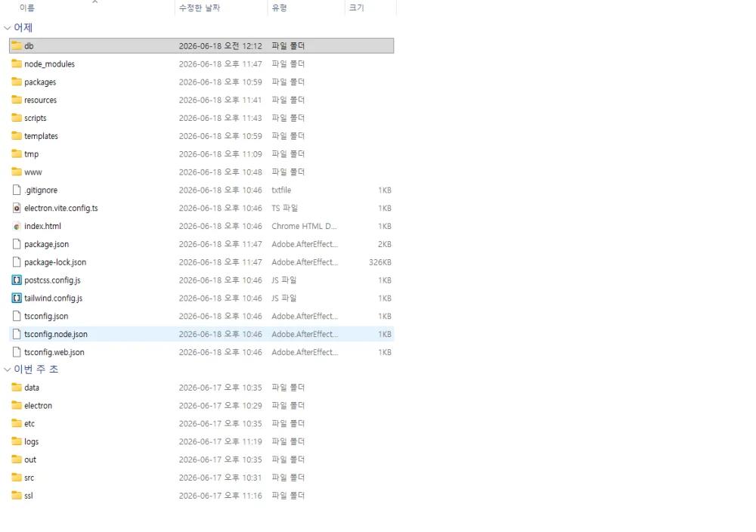The height and width of the screenshot is (532, 756).
Task: Select the package.json file icon
Action: click(x=17, y=244)
